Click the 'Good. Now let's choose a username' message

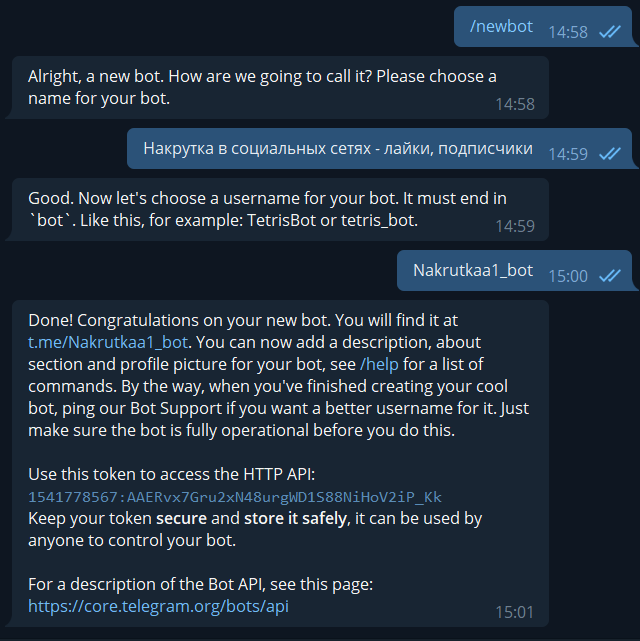tap(280, 209)
